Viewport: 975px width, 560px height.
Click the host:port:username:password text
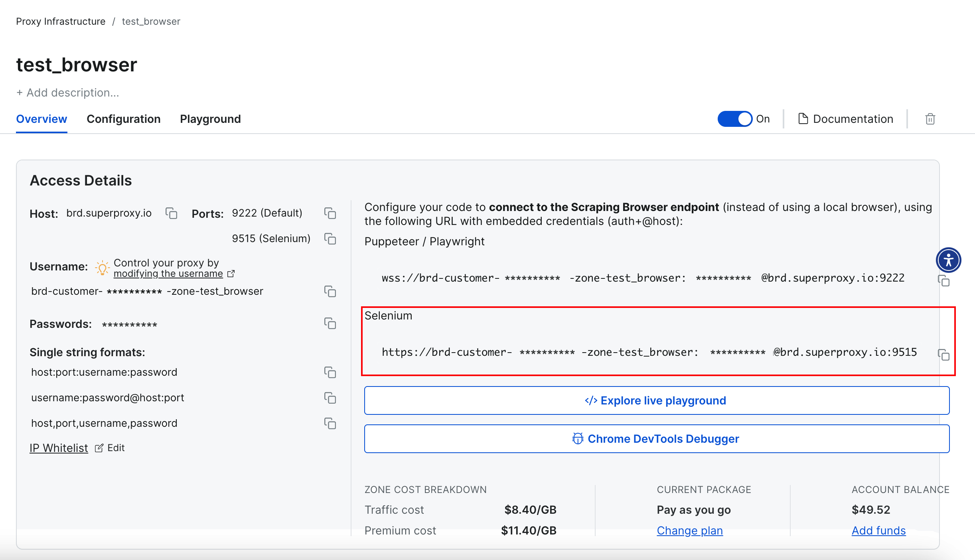[x=104, y=372]
